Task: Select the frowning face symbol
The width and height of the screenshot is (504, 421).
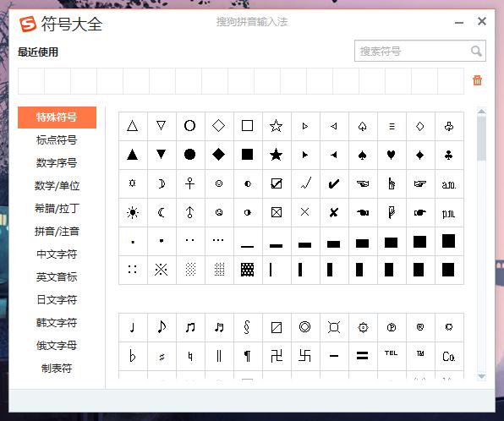Action: click(x=218, y=212)
